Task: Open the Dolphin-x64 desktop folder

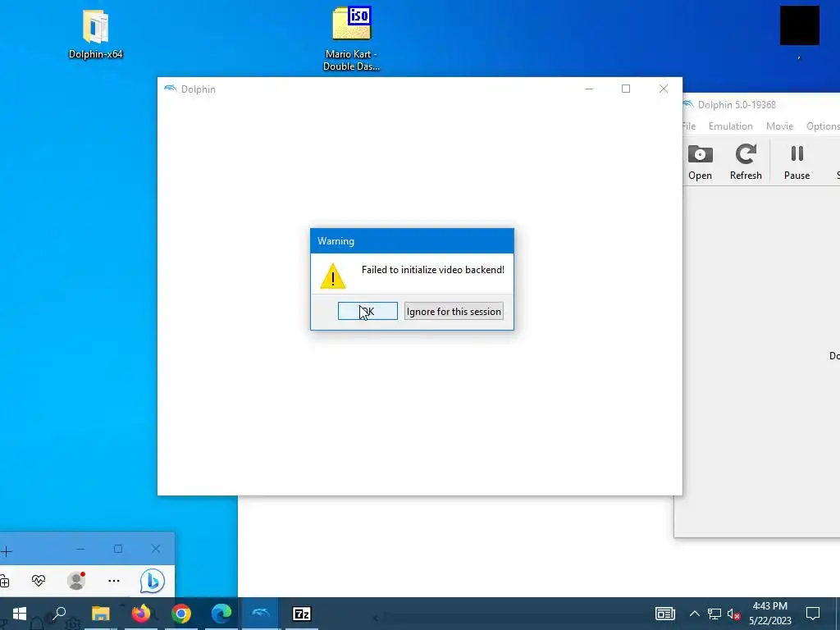Action: click(x=95, y=34)
